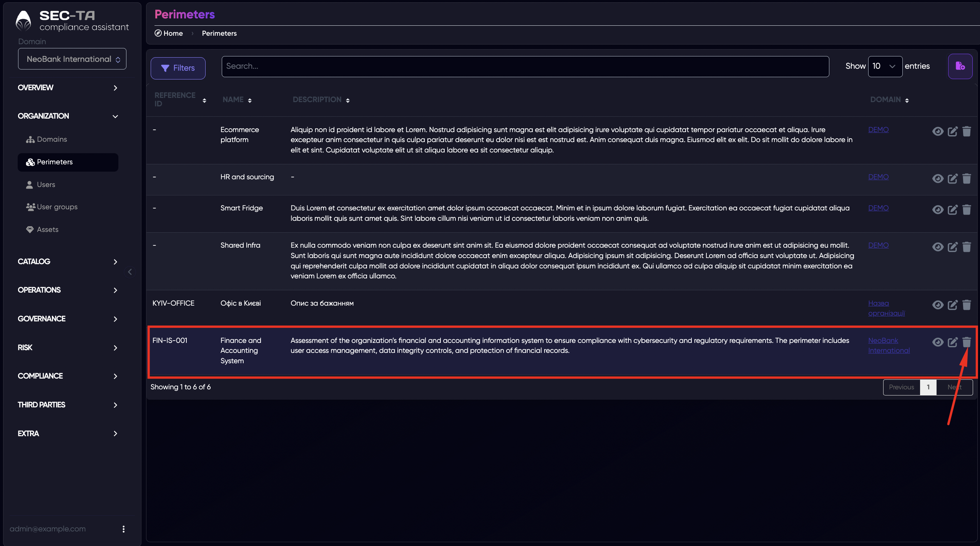
Task: Open user menu three-dots icon
Action: tap(123, 529)
